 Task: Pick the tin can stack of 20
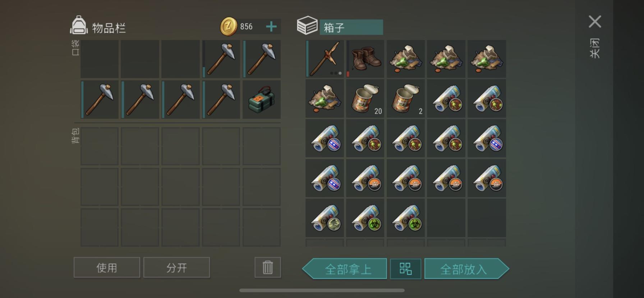tap(365, 99)
